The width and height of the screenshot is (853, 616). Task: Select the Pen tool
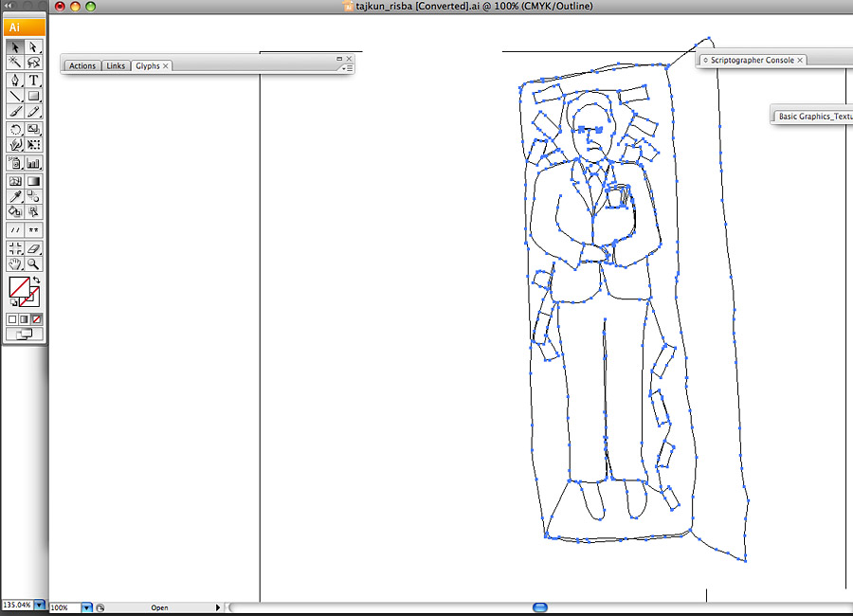click(x=15, y=80)
